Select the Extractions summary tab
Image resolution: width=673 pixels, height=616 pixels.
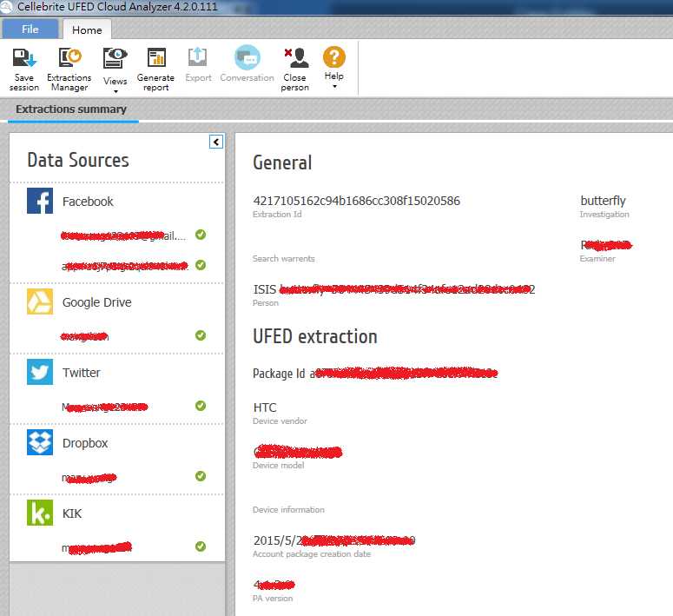(71, 109)
